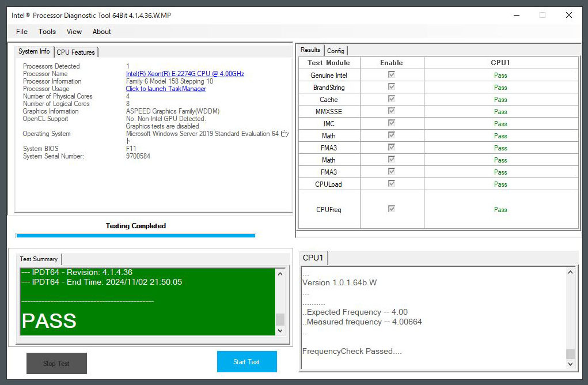Toggle the BrandString enable checkbox
Screen dimensions: 588x385
click(392, 86)
